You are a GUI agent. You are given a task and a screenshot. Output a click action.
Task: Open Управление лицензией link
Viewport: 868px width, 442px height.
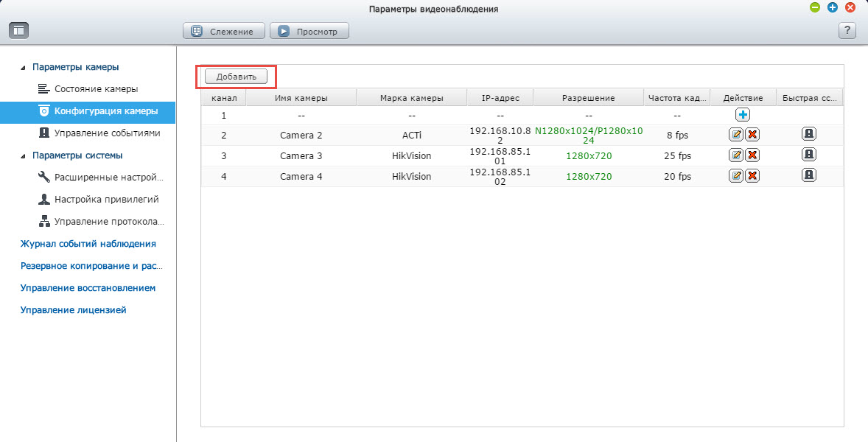point(73,310)
